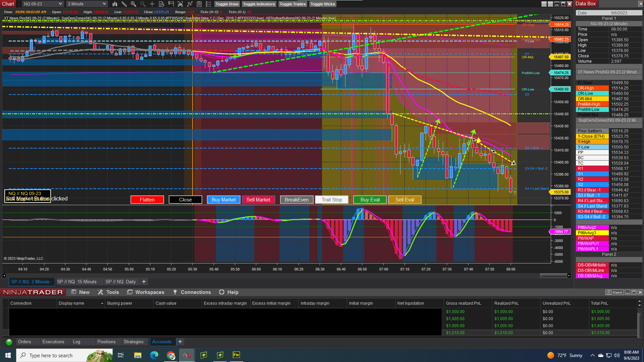Screen dimensions: 644x362
Task: Zoom out of the chart
Action: 143,4
